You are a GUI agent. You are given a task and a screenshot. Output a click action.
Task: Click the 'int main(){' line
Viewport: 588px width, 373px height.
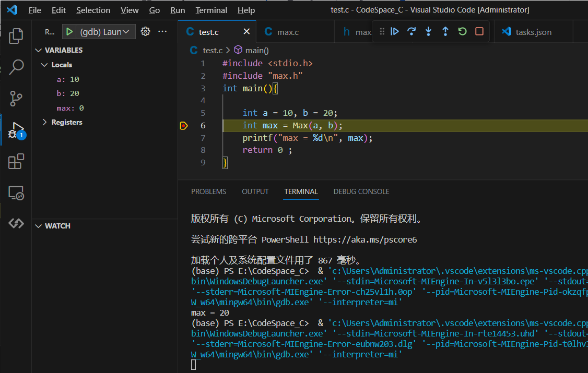pos(250,88)
